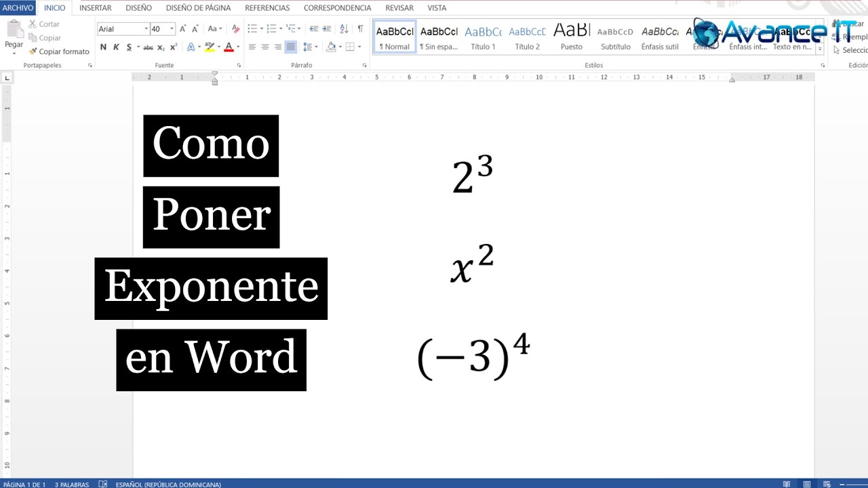868x488 pixels.
Task: Toggle justify text alignment
Action: point(290,47)
